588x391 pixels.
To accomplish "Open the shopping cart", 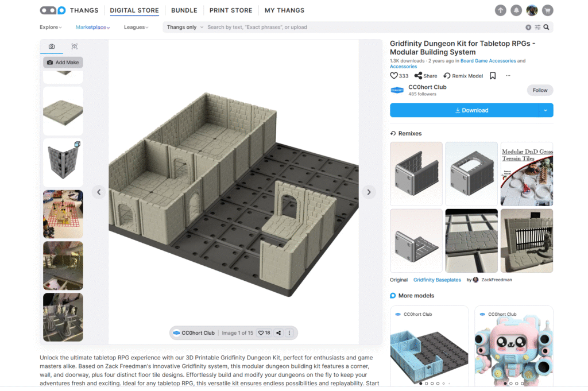I will pyautogui.click(x=547, y=10).
